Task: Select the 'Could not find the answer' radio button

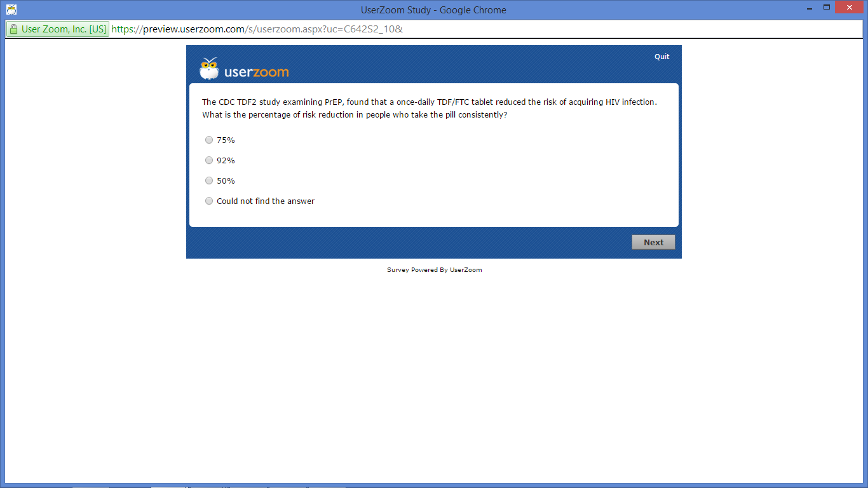Action: (209, 201)
